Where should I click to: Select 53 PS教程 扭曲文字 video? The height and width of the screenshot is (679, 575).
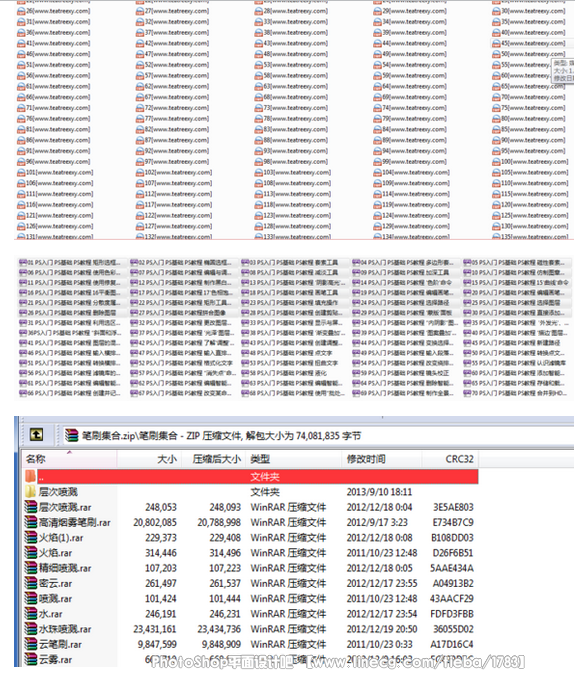tap(290, 363)
